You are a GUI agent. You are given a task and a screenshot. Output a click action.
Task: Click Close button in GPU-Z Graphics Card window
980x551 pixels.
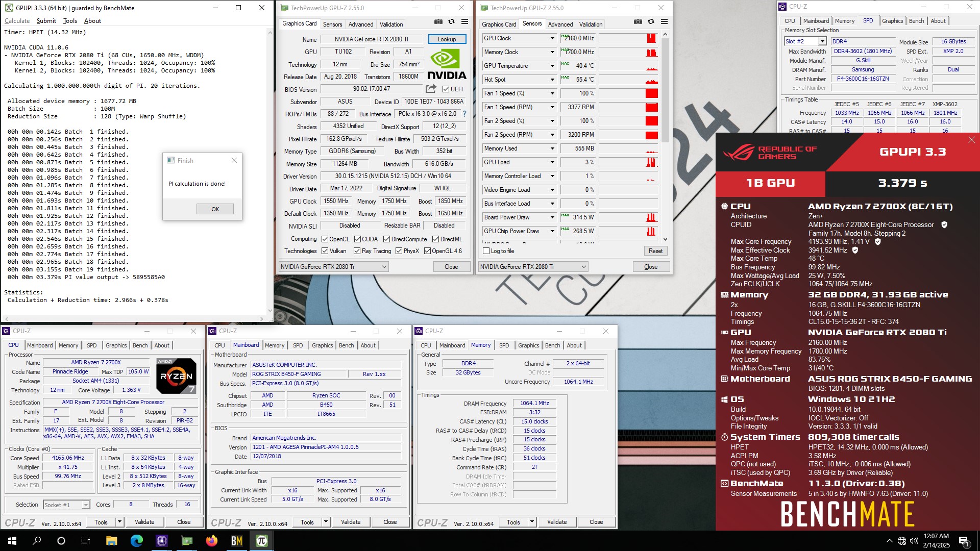451,266
